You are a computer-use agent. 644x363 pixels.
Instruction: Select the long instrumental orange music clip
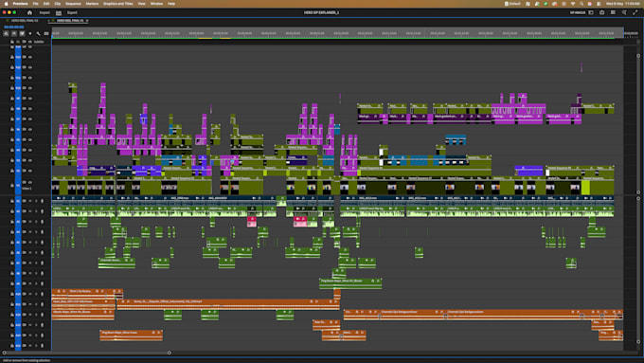click(x=228, y=304)
